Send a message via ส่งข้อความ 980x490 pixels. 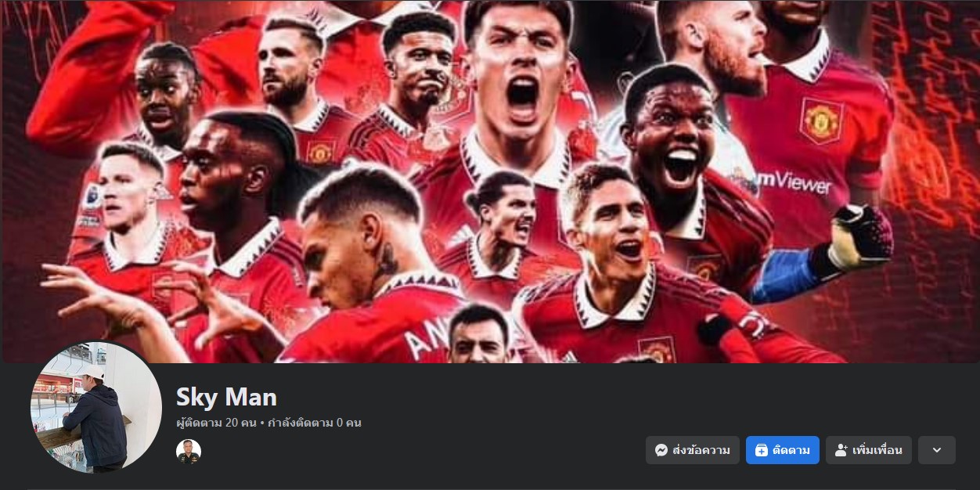[693, 450]
